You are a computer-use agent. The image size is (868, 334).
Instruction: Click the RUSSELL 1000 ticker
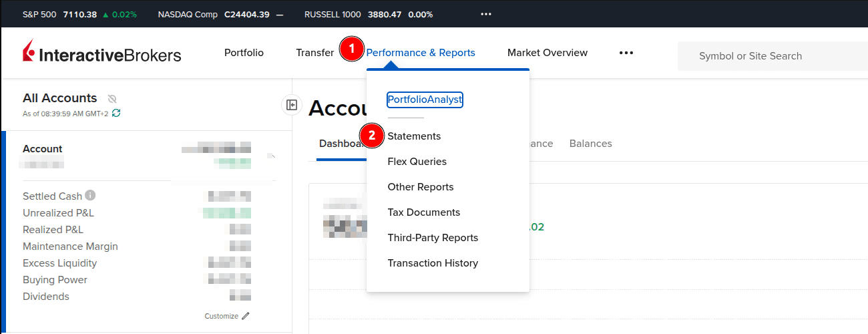[368, 14]
